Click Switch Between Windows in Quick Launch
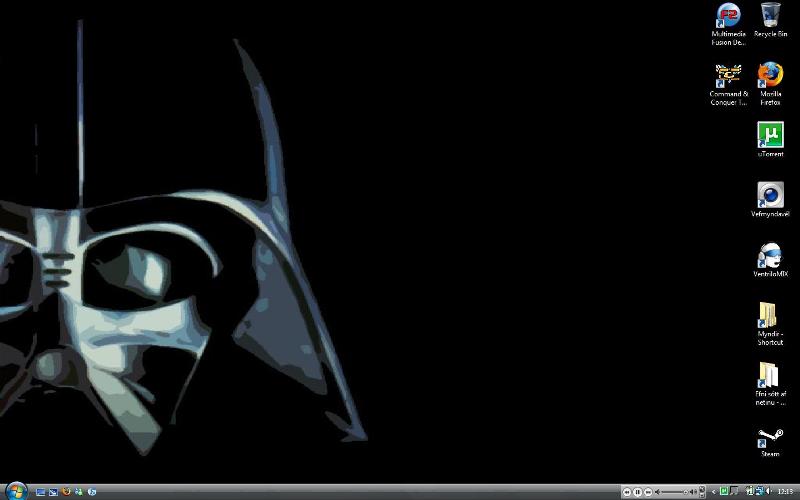The image size is (800, 500). [54, 492]
